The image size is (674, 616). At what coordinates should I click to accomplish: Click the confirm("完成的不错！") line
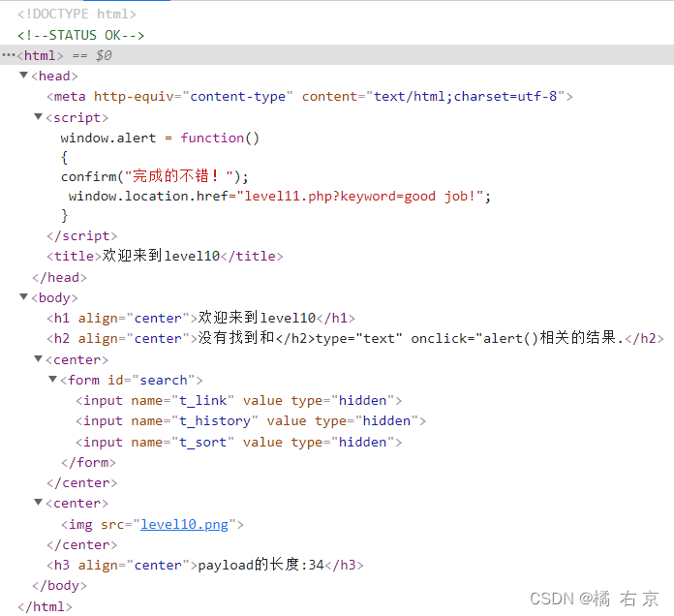(154, 176)
